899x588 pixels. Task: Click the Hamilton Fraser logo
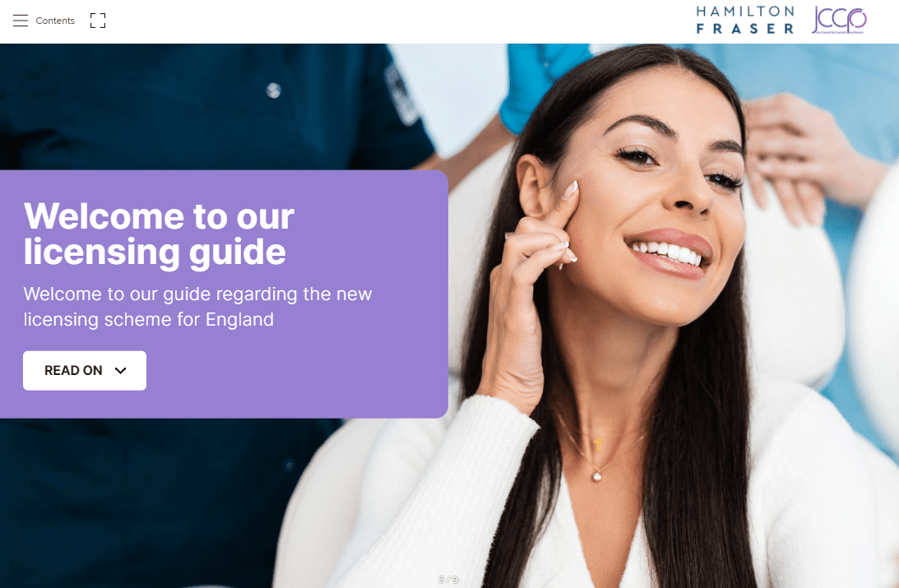click(745, 20)
